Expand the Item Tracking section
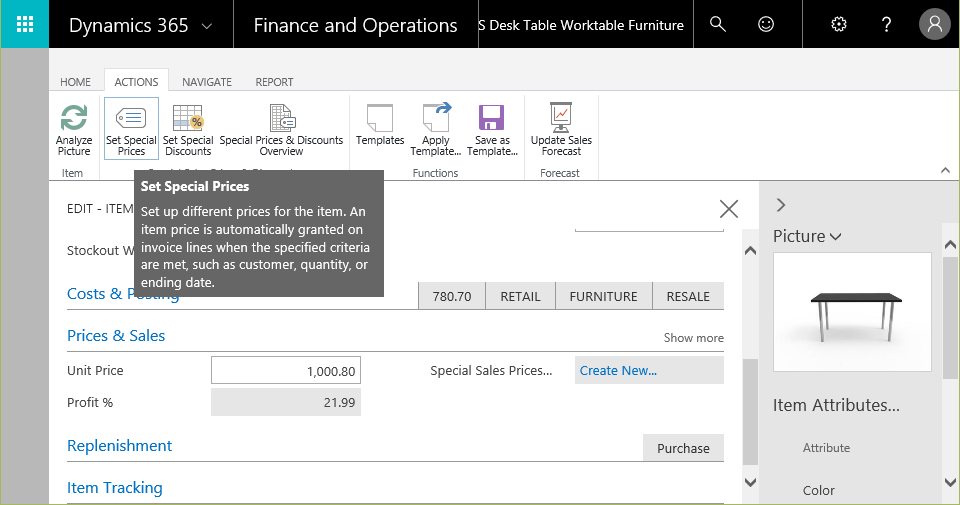 point(114,488)
